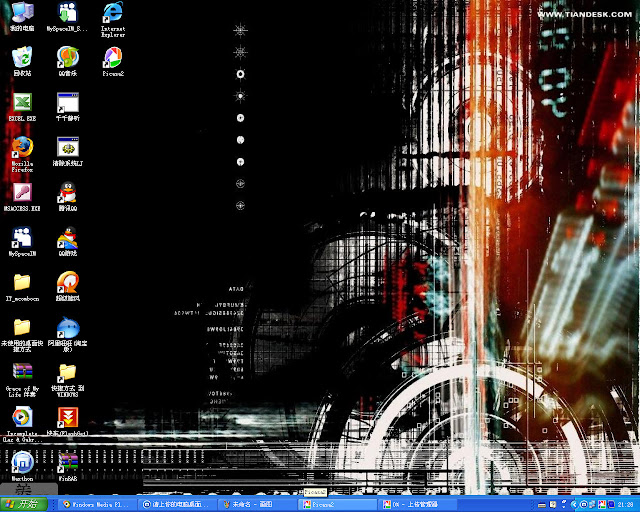The height and width of the screenshot is (512, 640).
Task: Launch the Tencent QQ (腾讯QQ) penguin shortcut
Action: pos(68,196)
